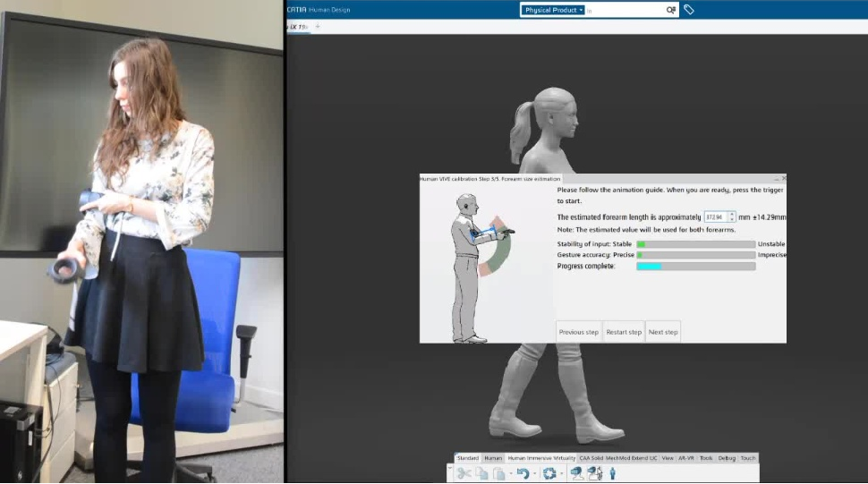Add a new tab with plus icon
The width and height of the screenshot is (868, 484).
point(317,27)
